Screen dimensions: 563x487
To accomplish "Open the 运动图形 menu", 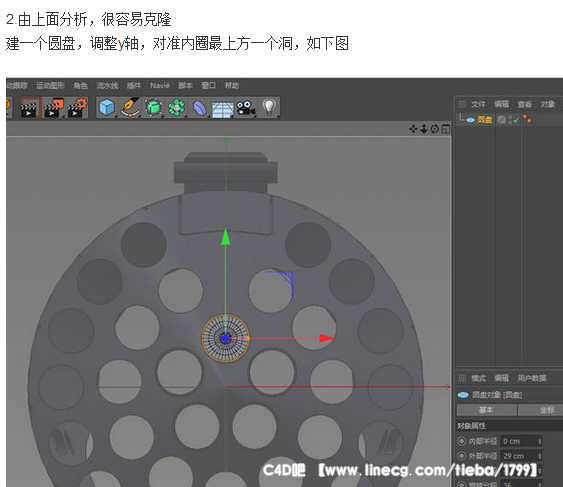I will (x=50, y=85).
